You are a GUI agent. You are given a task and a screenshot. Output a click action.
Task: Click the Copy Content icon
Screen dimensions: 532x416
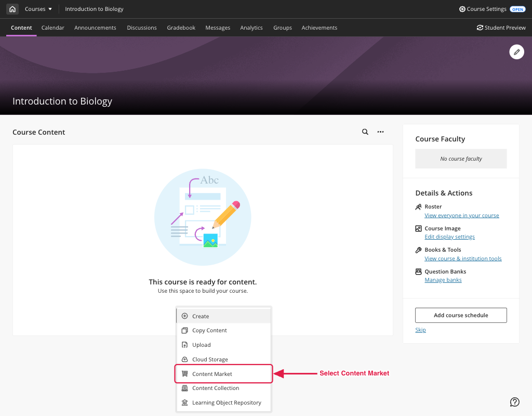(x=184, y=330)
